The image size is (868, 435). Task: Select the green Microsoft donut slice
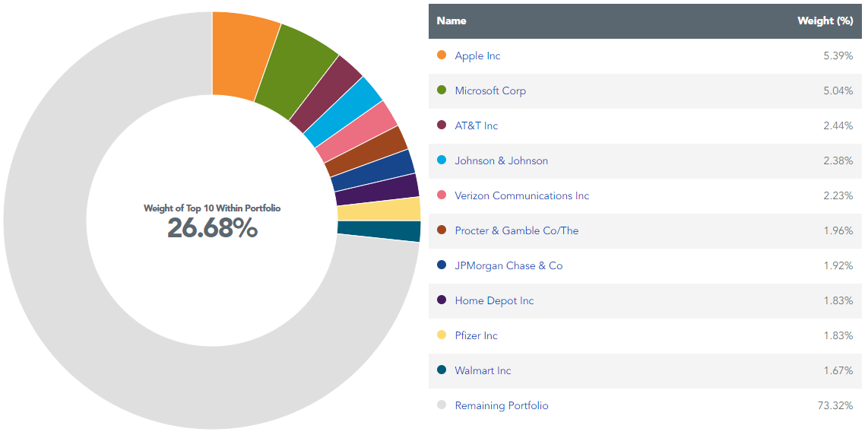pyautogui.click(x=298, y=71)
